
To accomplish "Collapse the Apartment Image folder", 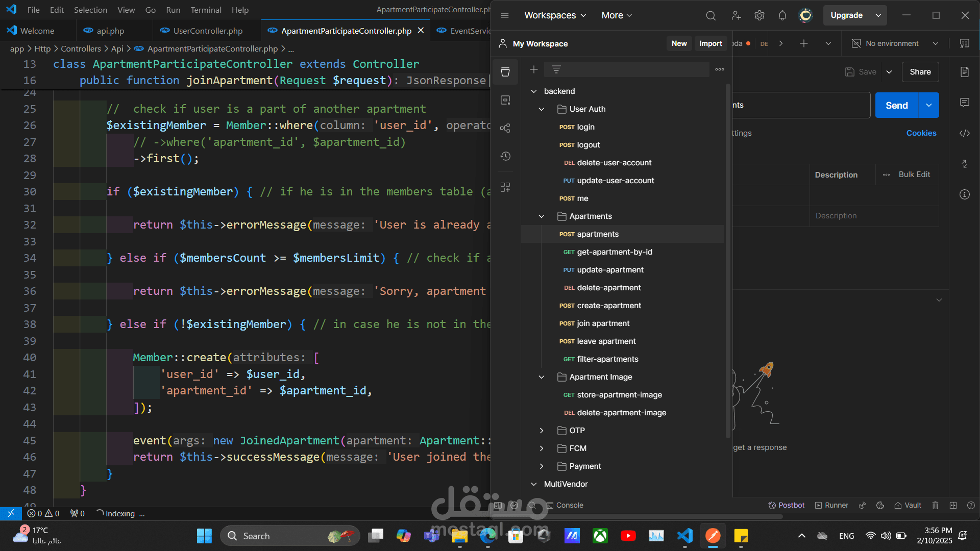I will point(542,377).
